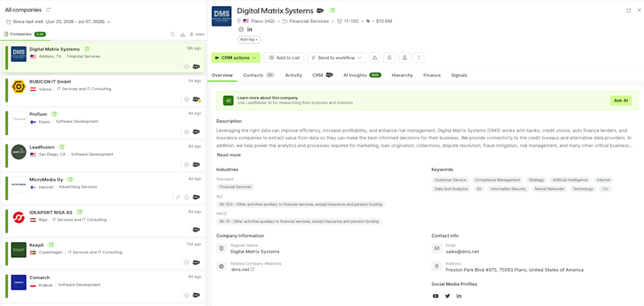The image size is (644, 306).
Task: Open the CRM actions dropdown
Action: click(235, 58)
